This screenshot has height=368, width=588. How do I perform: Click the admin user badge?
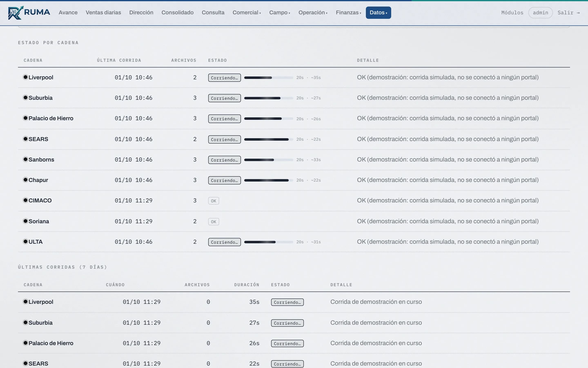(x=540, y=13)
